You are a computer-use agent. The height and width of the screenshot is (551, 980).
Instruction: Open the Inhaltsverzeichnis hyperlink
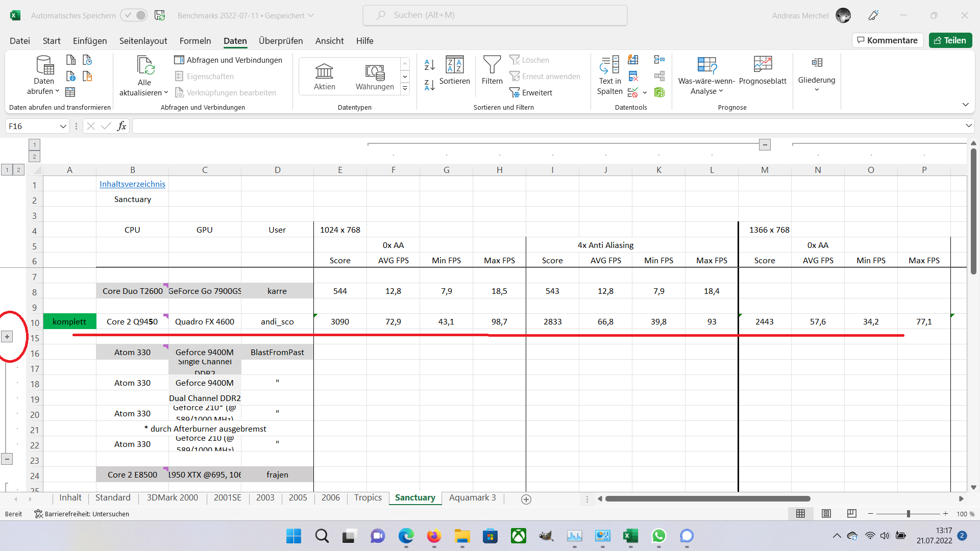click(x=132, y=184)
